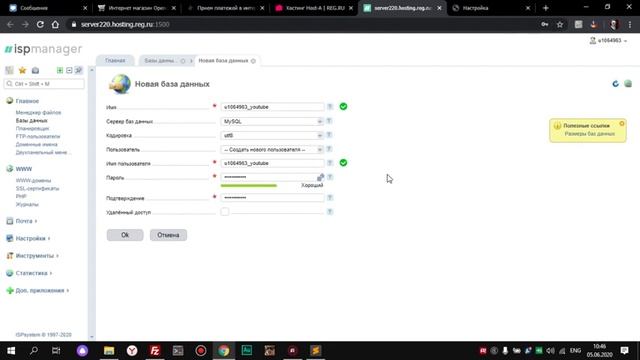Click the sidebar vertical scrollbar
Image resolution: width=640 pixels, height=360 pixels.
point(92,204)
